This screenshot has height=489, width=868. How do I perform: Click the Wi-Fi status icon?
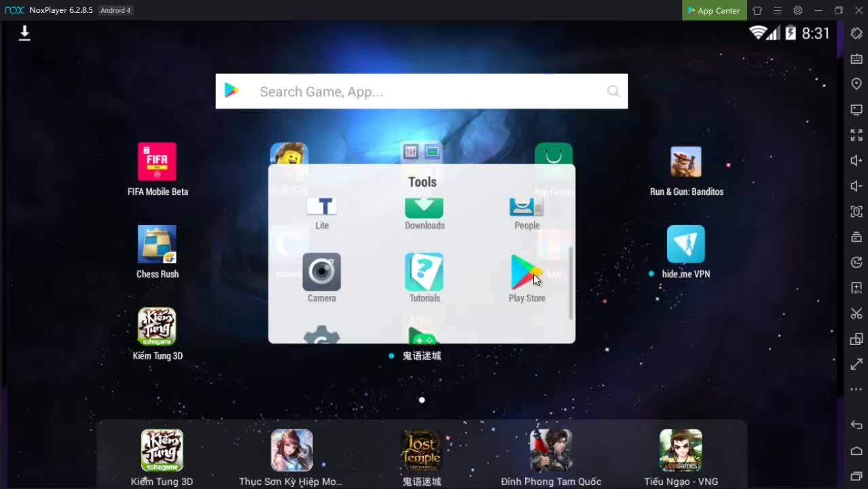click(x=757, y=33)
